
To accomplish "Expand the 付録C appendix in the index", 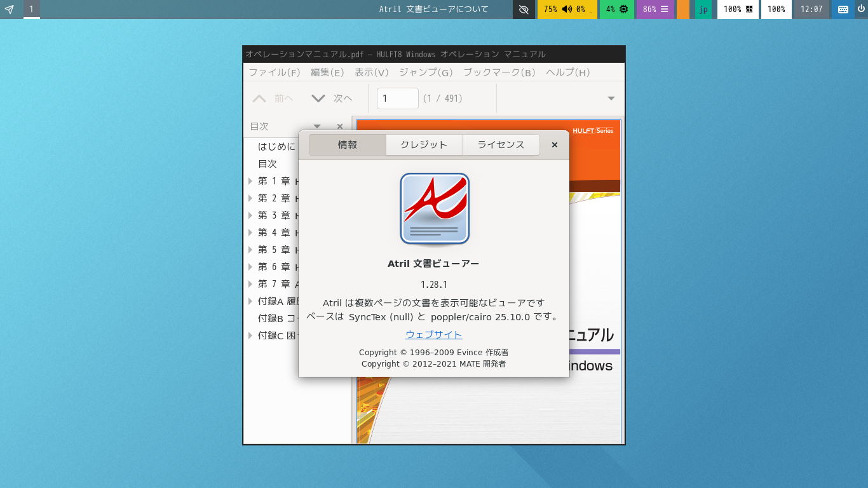I will 250,335.
